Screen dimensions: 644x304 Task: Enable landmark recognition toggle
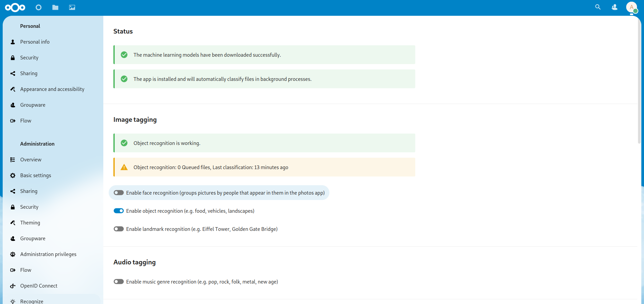coord(119,229)
